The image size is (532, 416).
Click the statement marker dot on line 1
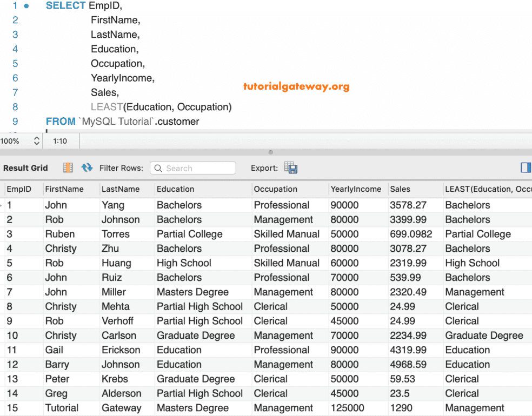coord(26,6)
